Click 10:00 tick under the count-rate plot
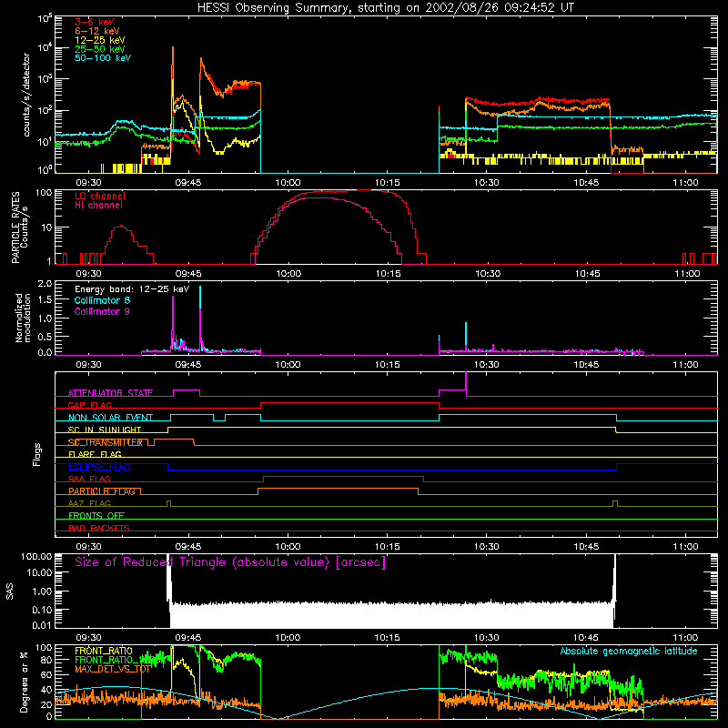Screen dimensions: 728x728 coord(288,183)
